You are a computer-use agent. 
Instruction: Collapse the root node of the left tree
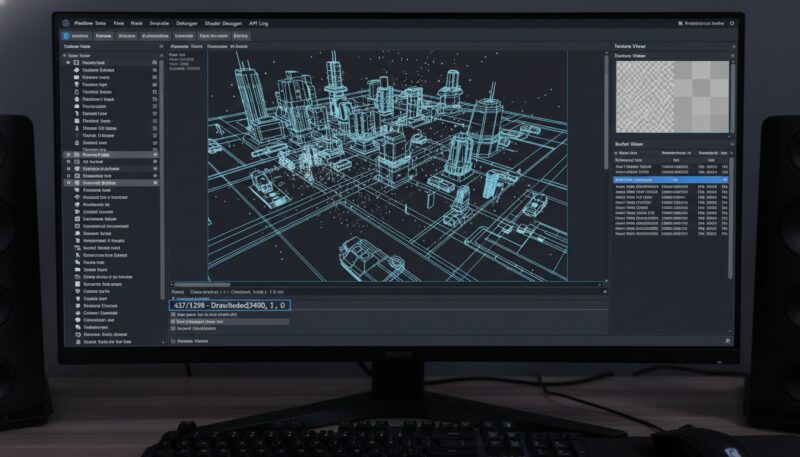[x=67, y=55]
